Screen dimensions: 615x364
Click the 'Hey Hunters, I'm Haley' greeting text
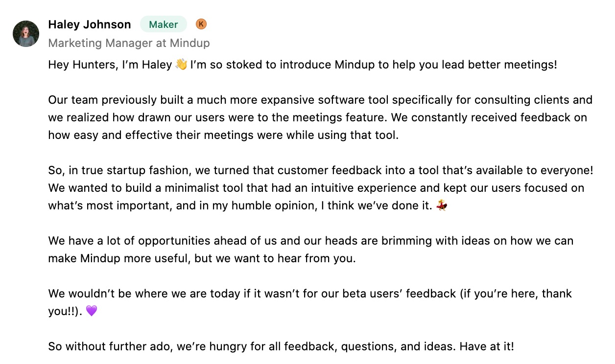click(110, 65)
